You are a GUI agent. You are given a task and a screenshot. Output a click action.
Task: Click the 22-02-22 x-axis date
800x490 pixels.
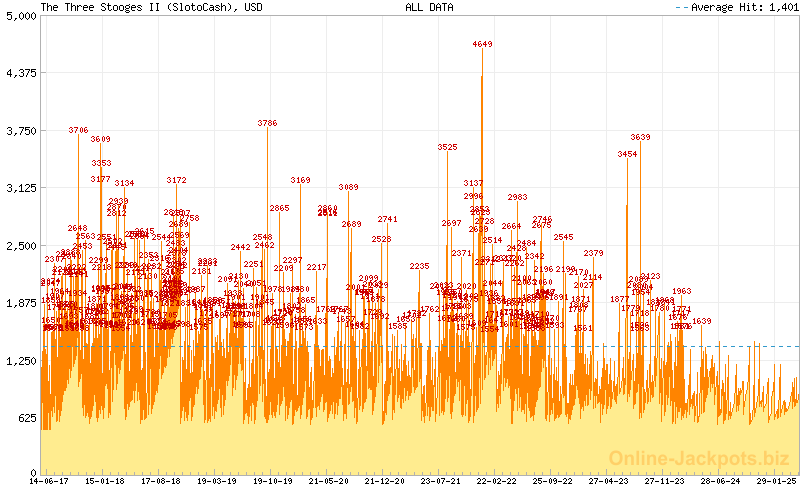click(x=497, y=481)
